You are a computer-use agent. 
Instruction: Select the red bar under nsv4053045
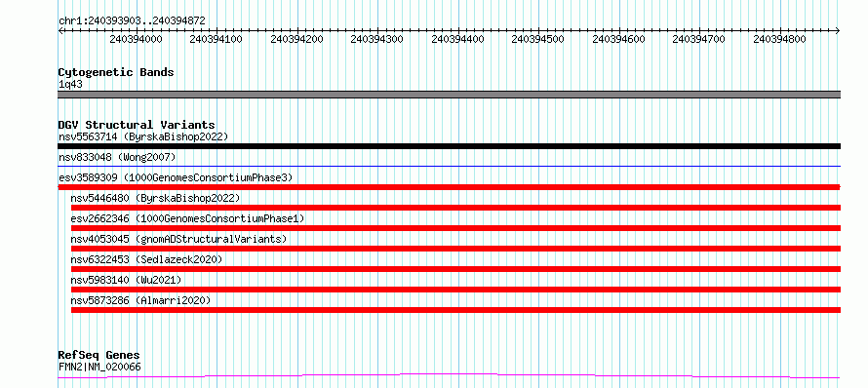click(456, 249)
